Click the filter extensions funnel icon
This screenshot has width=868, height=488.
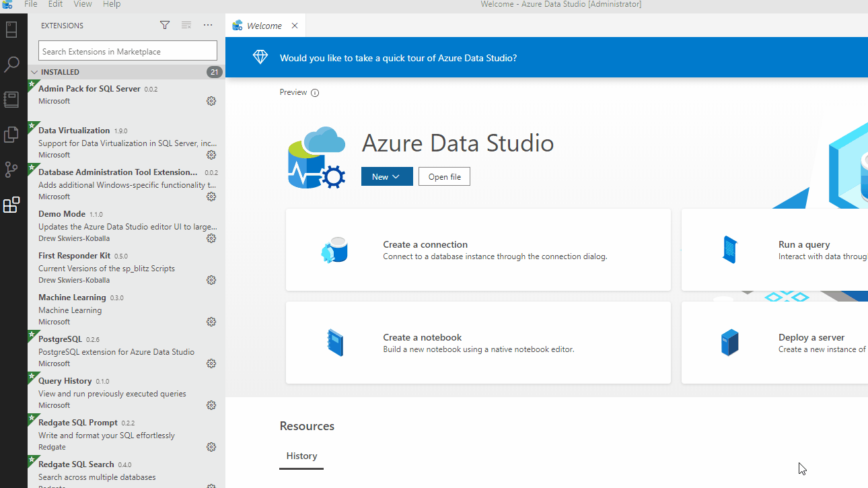[x=165, y=26]
